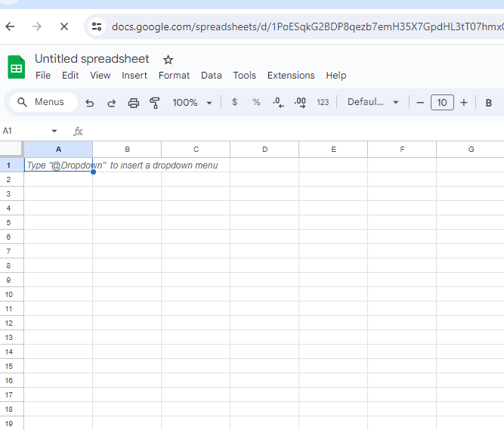The width and height of the screenshot is (504, 430).
Task: Select column A header
Action: coord(58,149)
